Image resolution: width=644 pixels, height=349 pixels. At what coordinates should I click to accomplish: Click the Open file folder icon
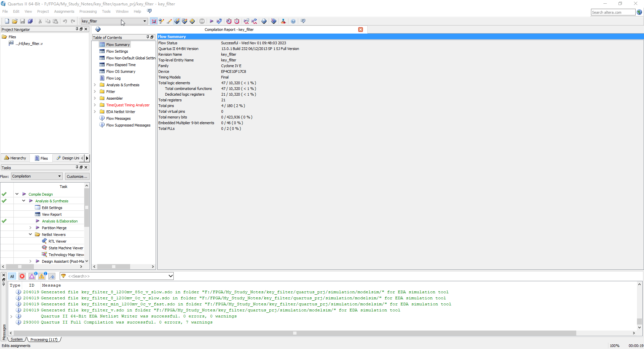click(14, 21)
